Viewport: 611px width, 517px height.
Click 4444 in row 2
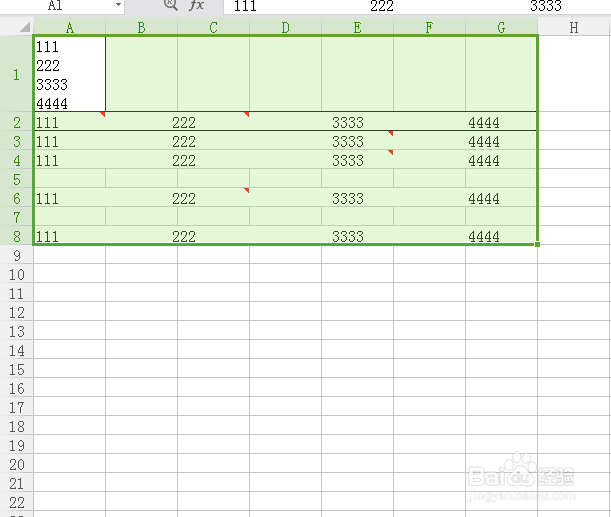[x=484, y=123]
